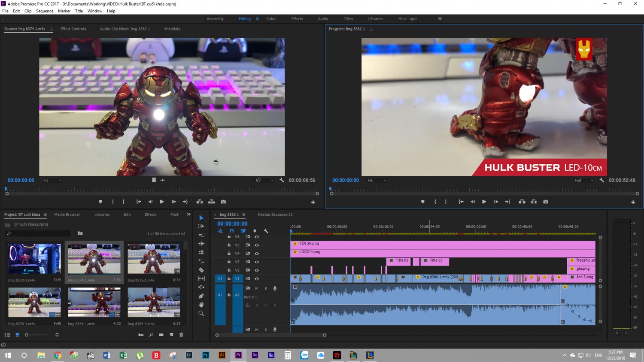Expand workspace overflow chevron

coord(440,18)
